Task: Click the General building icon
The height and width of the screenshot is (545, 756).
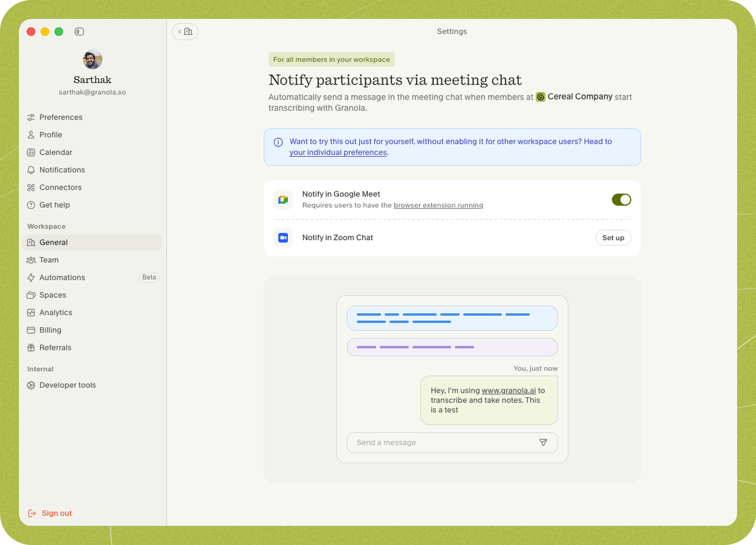Action: (31, 243)
